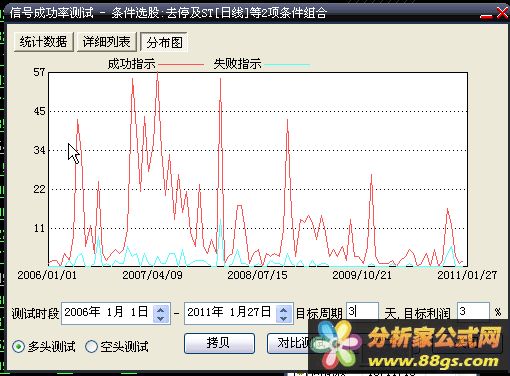The height and width of the screenshot is (376, 510).
Task: Decrease the start date with down arrow
Action: coord(160,318)
